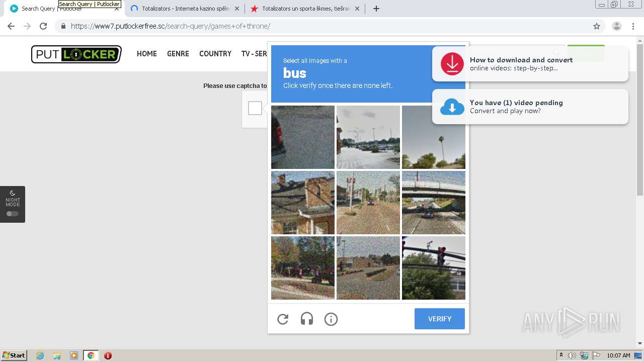
Task: Open Action Center flag icon
Action: click(x=596, y=355)
